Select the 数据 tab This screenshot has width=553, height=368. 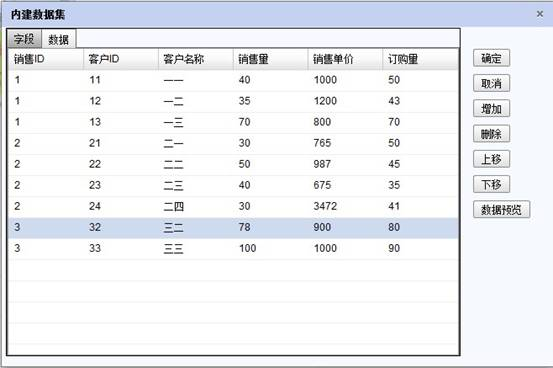click(59, 39)
